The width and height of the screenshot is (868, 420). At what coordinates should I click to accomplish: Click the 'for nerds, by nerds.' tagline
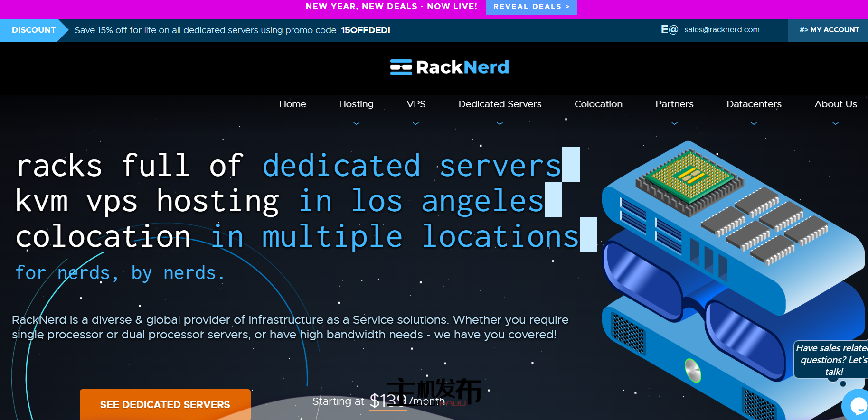click(x=120, y=273)
